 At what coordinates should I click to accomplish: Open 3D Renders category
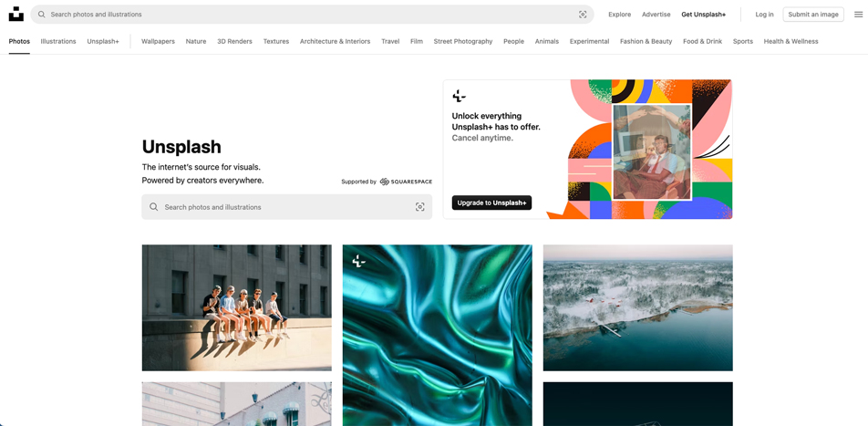click(234, 42)
